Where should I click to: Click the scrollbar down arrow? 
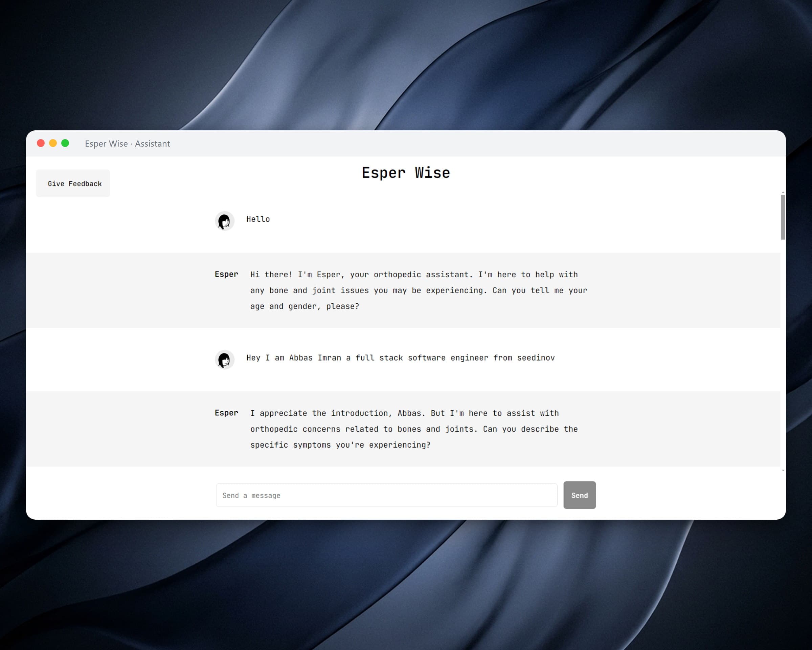click(x=783, y=470)
